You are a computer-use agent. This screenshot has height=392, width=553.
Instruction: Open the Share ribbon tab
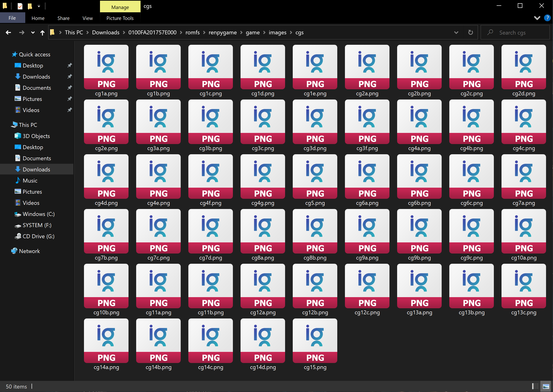click(x=64, y=18)
